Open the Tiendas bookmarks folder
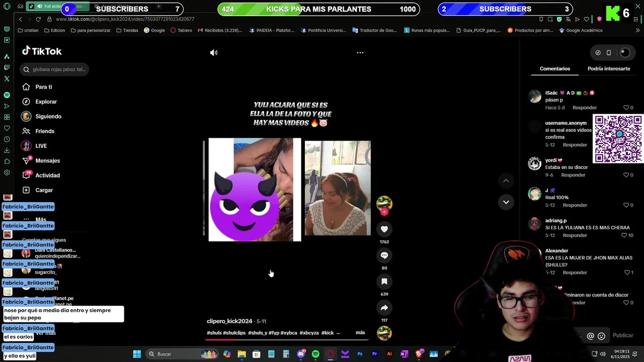 [x=127, y=30]
